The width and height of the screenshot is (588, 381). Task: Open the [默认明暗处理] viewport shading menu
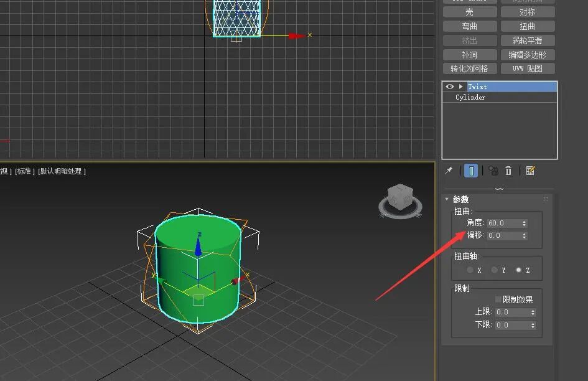[x=62, y=171]
